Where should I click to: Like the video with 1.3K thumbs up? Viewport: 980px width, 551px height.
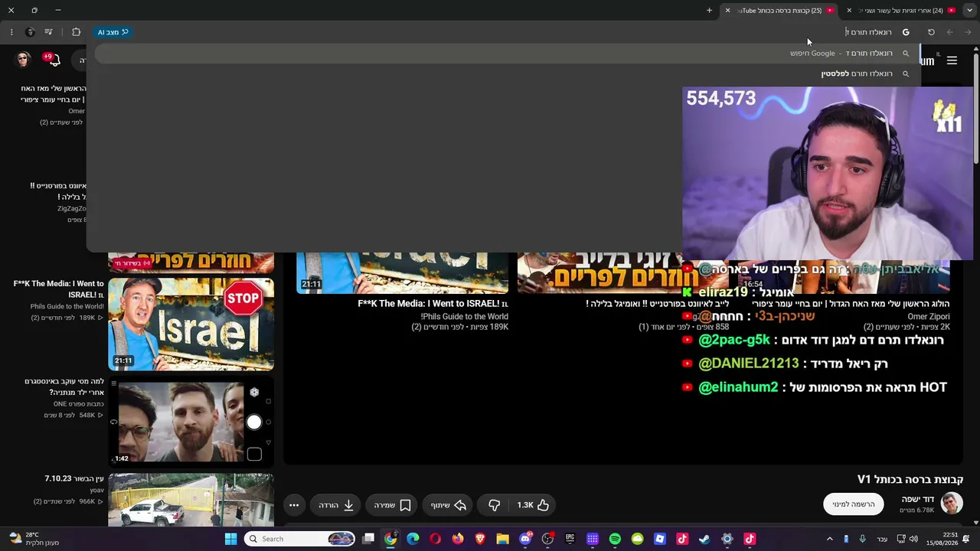[x=533, y=505]
